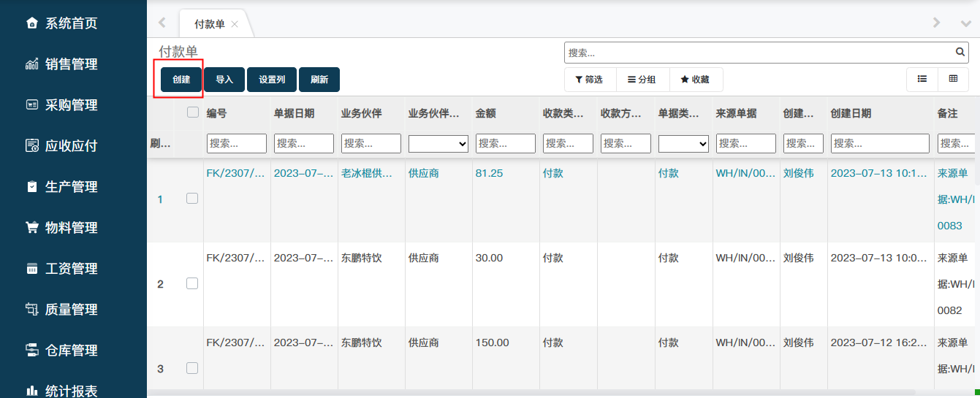Click the 编号 column search field
The image size is (980, 398).
[x=236, y=144]
